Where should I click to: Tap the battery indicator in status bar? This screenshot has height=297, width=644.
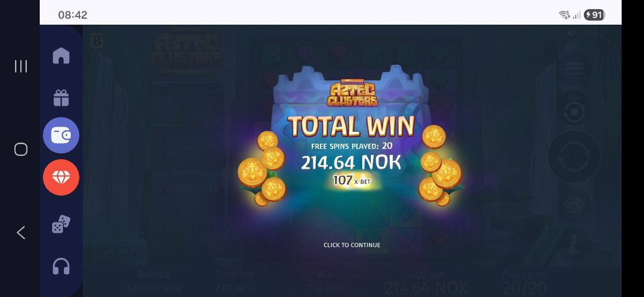coord(594,15)
